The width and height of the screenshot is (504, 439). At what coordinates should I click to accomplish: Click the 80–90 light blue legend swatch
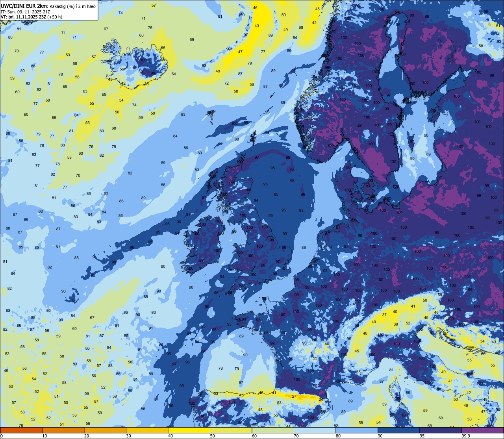pyautogui.click(x=357, y=430)
